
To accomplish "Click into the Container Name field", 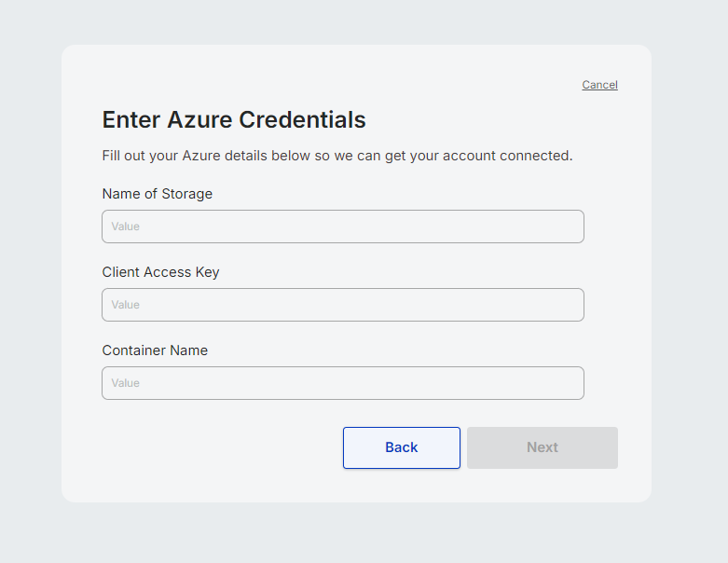I will [x=342, y=383].
